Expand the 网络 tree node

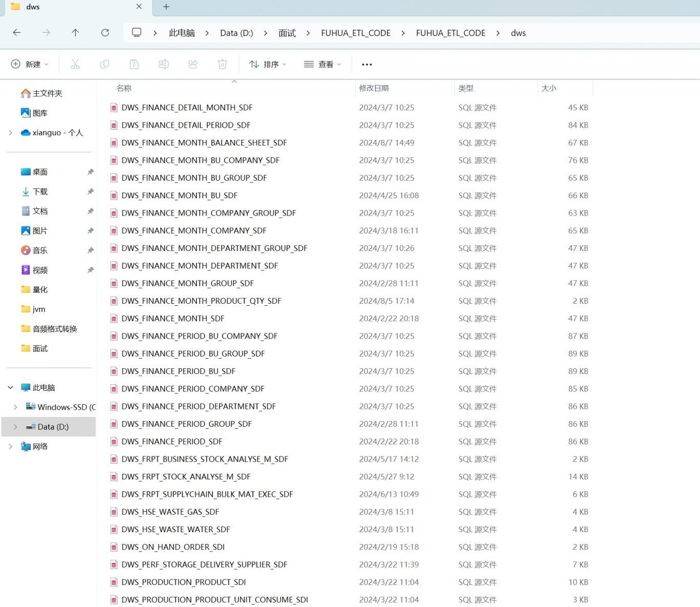coord(10,447)
